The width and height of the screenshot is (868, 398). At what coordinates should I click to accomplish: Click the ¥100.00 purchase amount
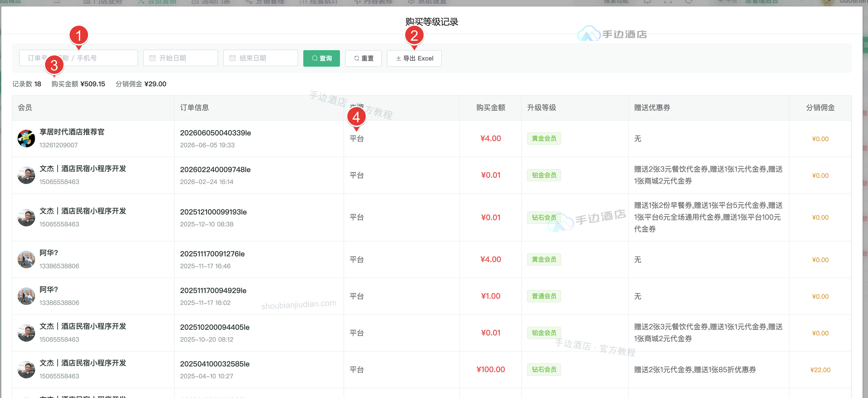pos(491,370)
